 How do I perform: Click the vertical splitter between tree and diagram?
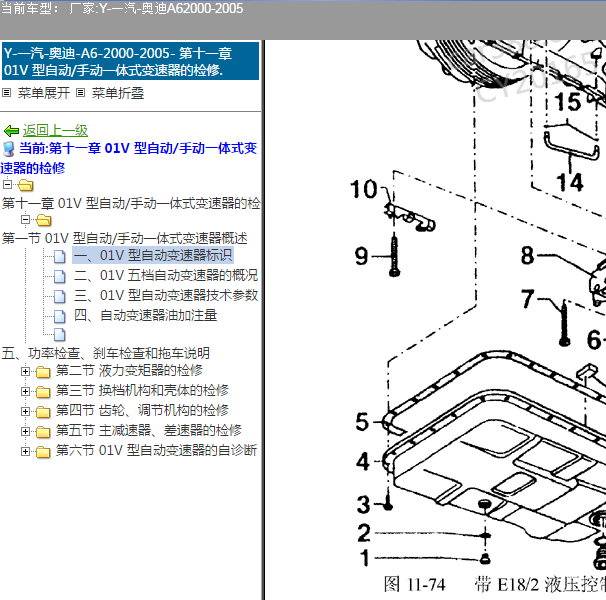tap(263, 320)
